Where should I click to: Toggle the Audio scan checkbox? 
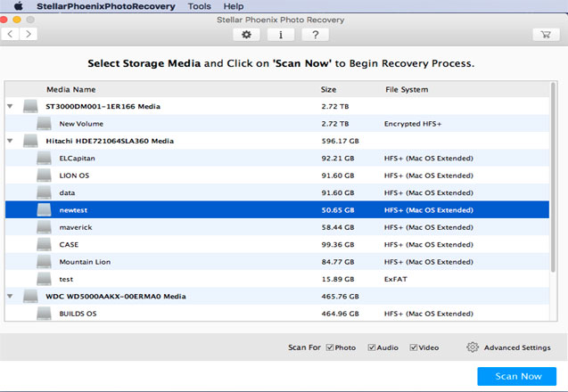(x=372, y=347)
